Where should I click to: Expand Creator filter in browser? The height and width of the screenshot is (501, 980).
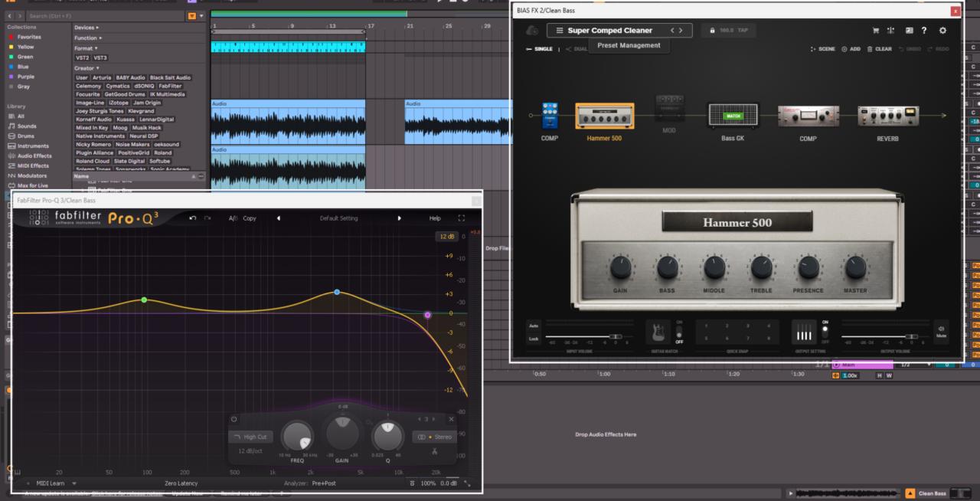(x=87, y=68)
